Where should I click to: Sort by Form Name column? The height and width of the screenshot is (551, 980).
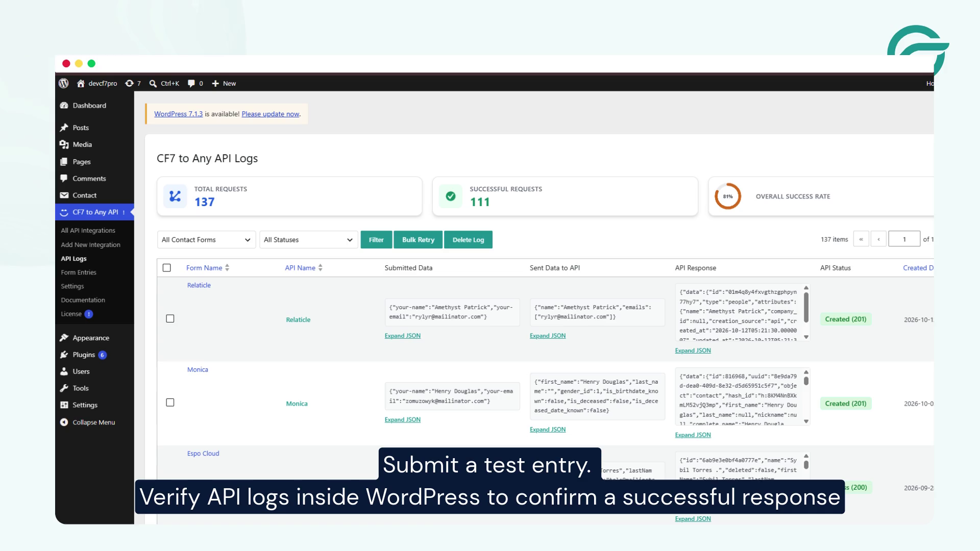(208, 268)
